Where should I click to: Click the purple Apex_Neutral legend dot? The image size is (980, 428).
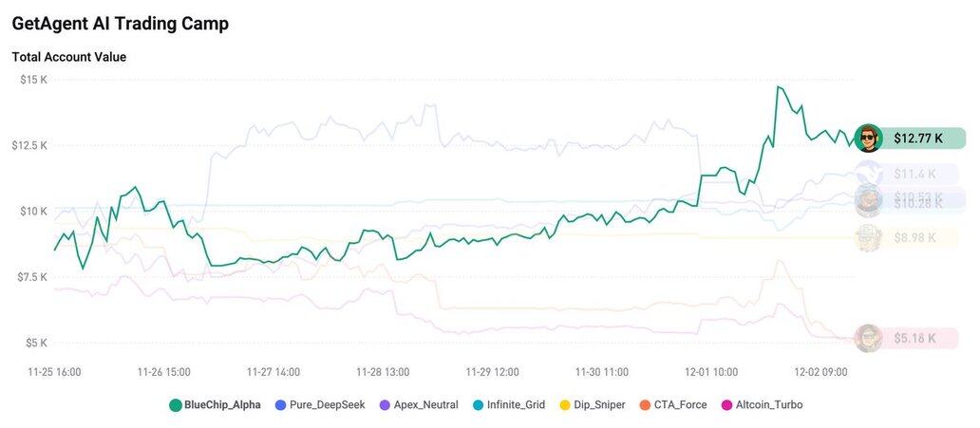pyautogui.click(x=385, y=405)
